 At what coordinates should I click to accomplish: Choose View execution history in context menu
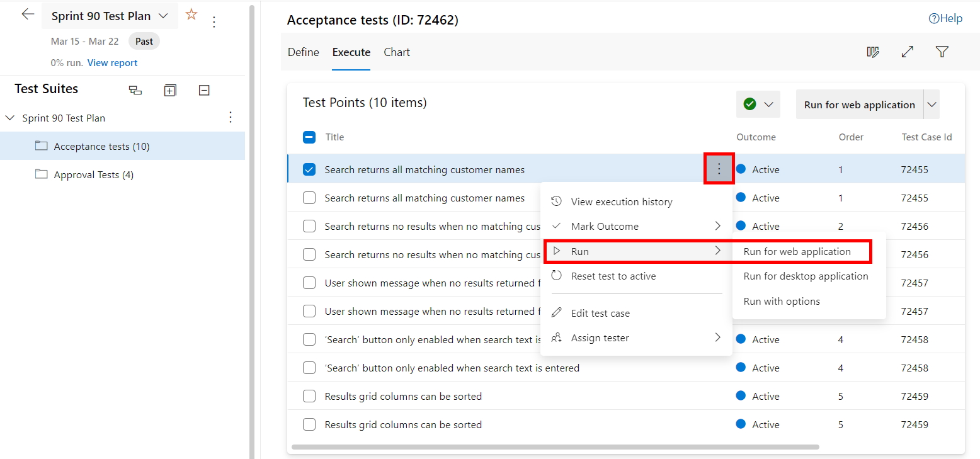[621, 202]
